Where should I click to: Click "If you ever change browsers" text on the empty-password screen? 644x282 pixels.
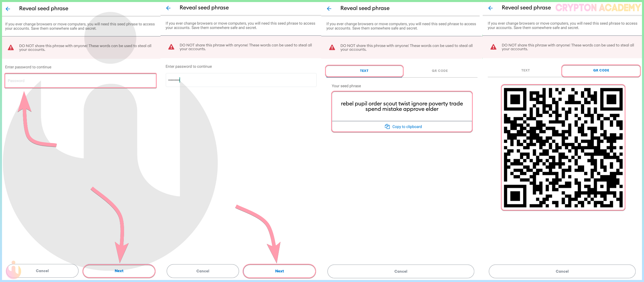click(80, 26)
